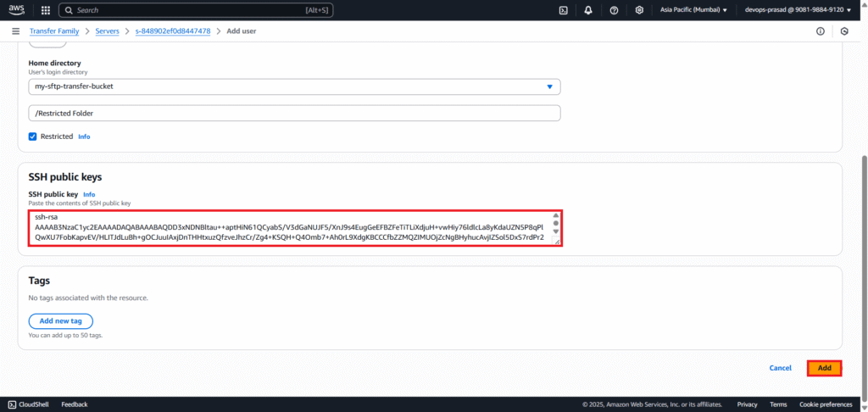Click the Add new tag button
The image size is (868, 412).
point(61,321)
